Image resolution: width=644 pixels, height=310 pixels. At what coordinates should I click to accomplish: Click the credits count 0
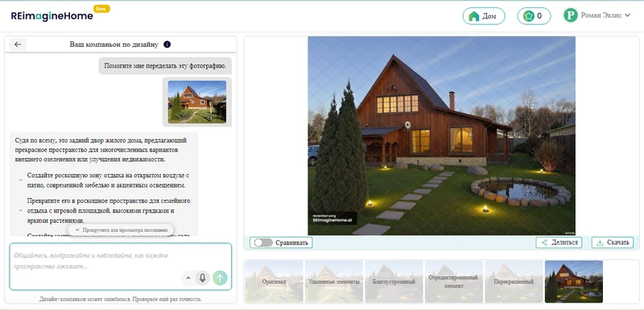pos(539,16)
